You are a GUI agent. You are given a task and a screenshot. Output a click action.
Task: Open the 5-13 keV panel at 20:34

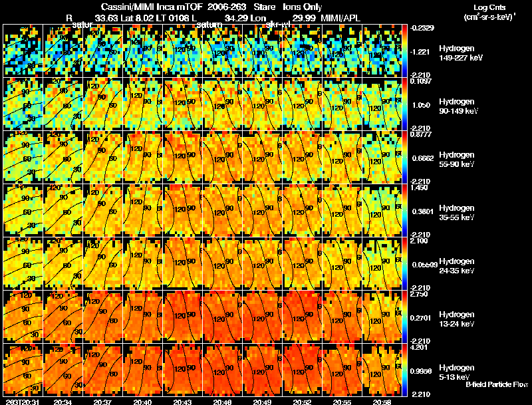(63, 370)
